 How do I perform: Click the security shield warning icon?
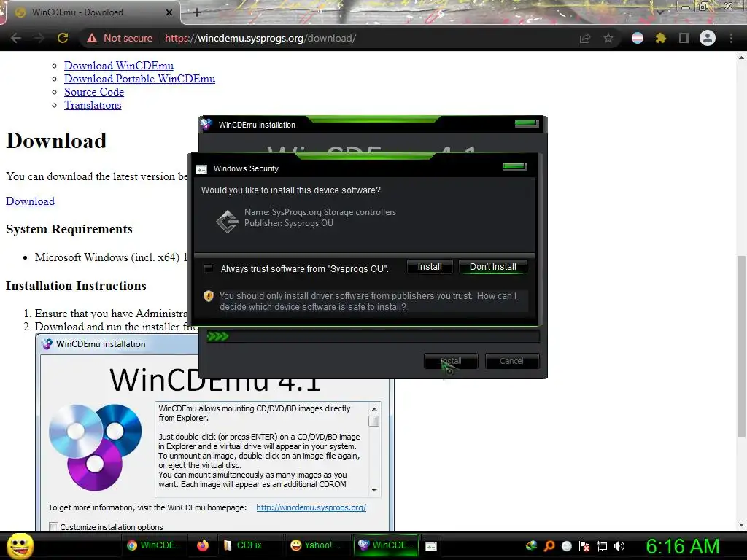(208, 296)
